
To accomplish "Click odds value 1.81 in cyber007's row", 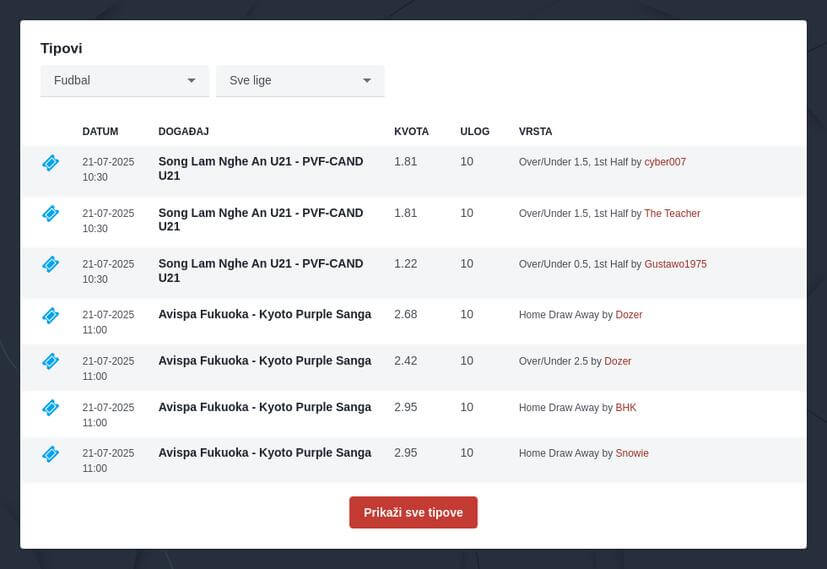I will (x=406, y=161).
